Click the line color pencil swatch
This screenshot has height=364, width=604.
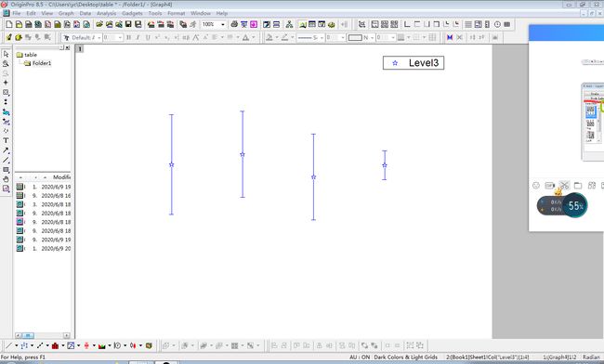pyautogui.click(x=284, y=37)
